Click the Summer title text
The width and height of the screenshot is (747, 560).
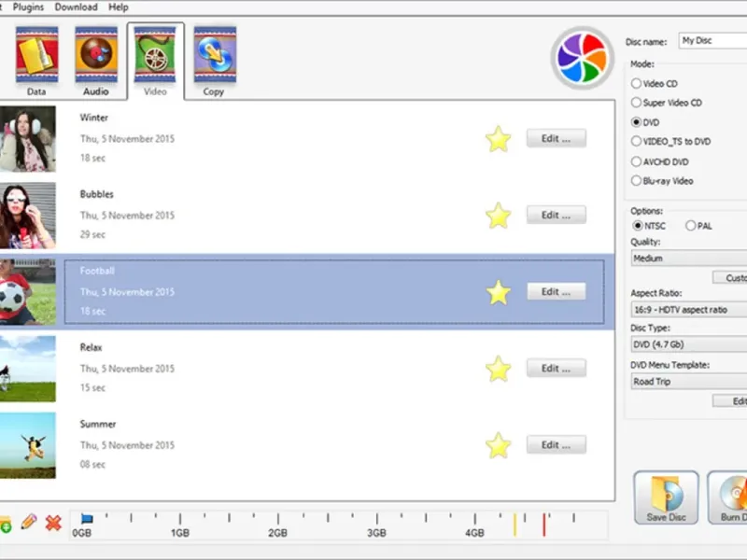(x=98, y=424)
